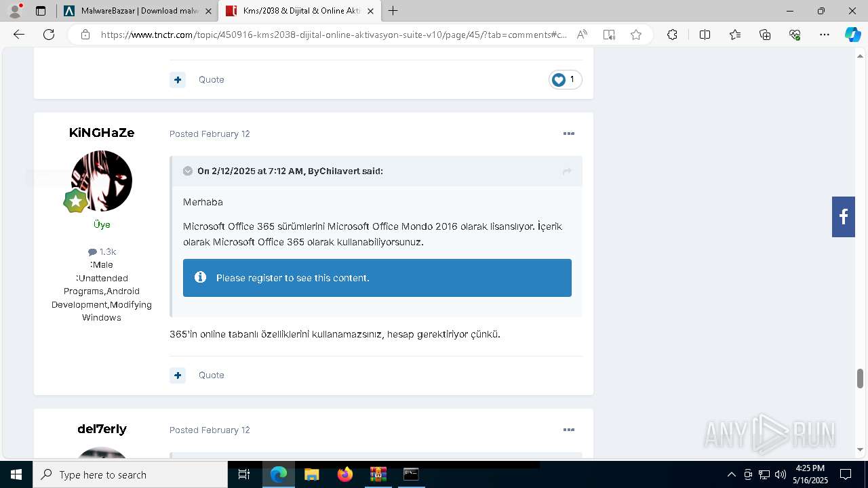The width and height of the screenshot is (868, 488).
Task: Activate Read aloud icon
Action: tap(582, 35)
